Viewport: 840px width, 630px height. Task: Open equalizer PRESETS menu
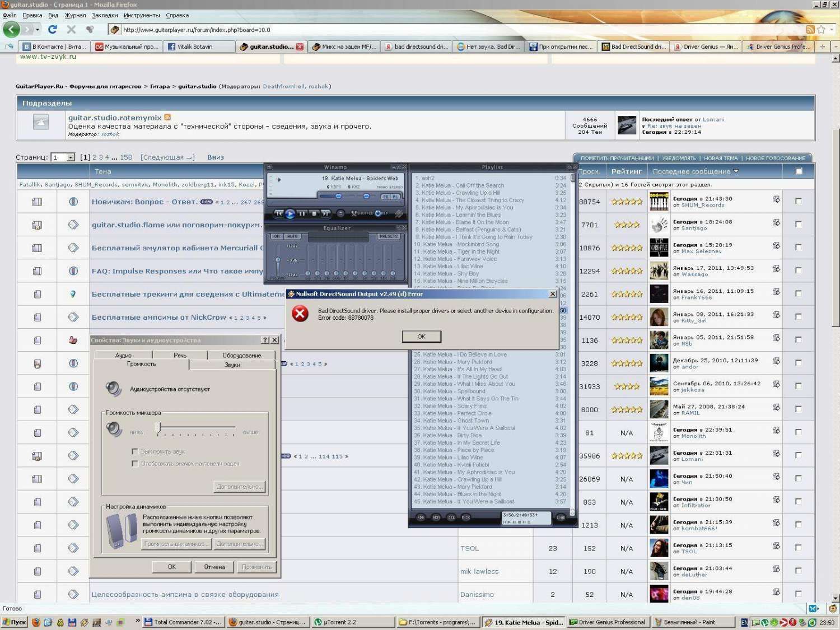pyautogui.click(x=388, y=236)
